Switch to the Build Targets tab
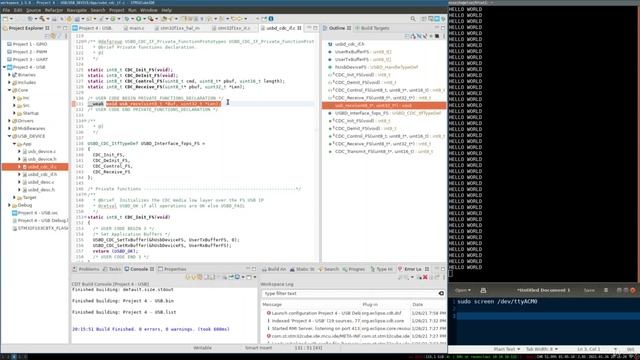The image size is (640, 360). pyautogui.click(x=373, y=28)
